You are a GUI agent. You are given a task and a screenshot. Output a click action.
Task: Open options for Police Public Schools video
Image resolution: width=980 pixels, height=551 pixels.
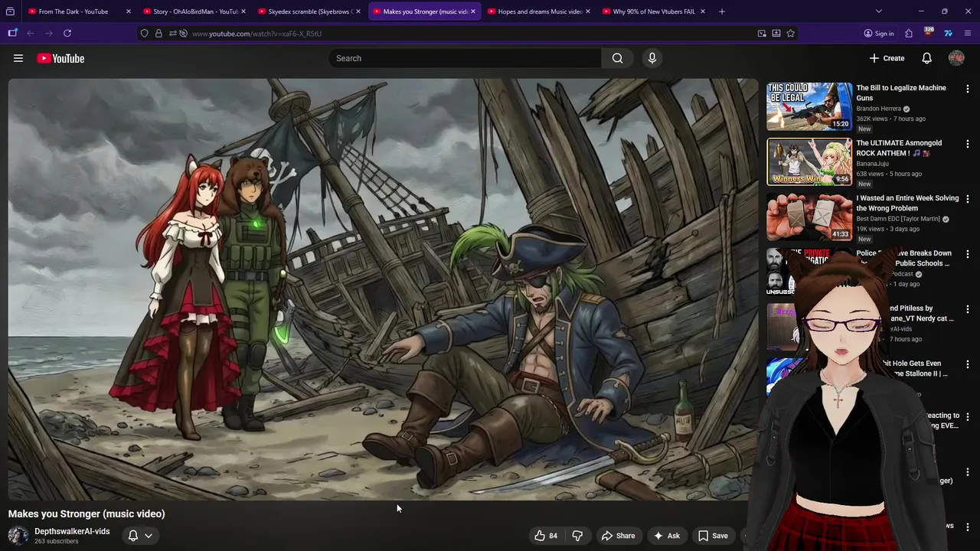(968, 254)
